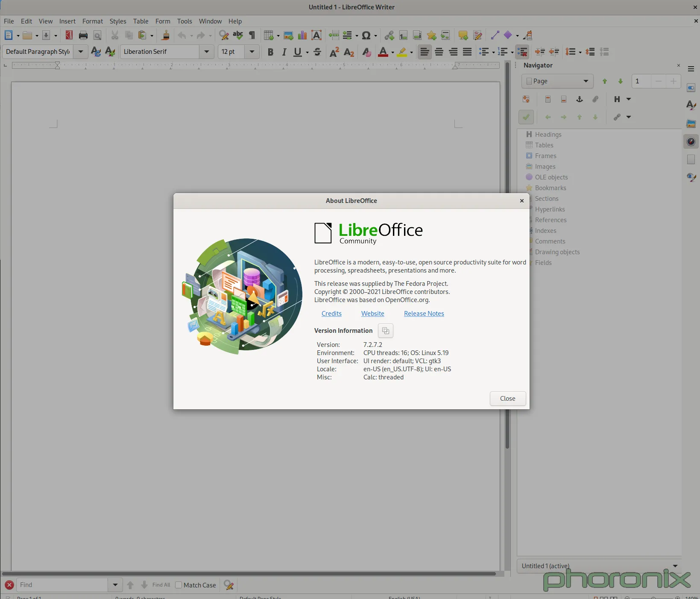
Task: Click the Insert Comment icon
Action: tap(463, 35)
